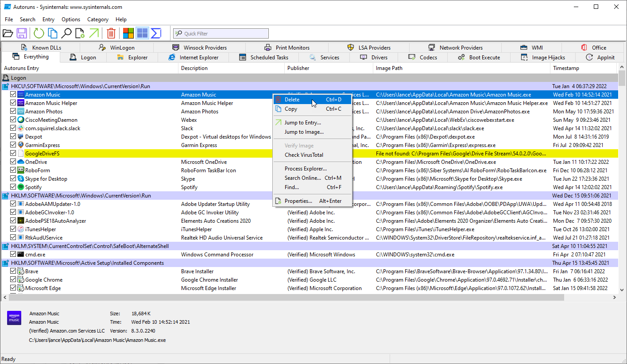This screenshot has height=364, width=627.
Task: Click the Open folder toolbar icon
Action: pyautogui.click(x=8, y=33)
